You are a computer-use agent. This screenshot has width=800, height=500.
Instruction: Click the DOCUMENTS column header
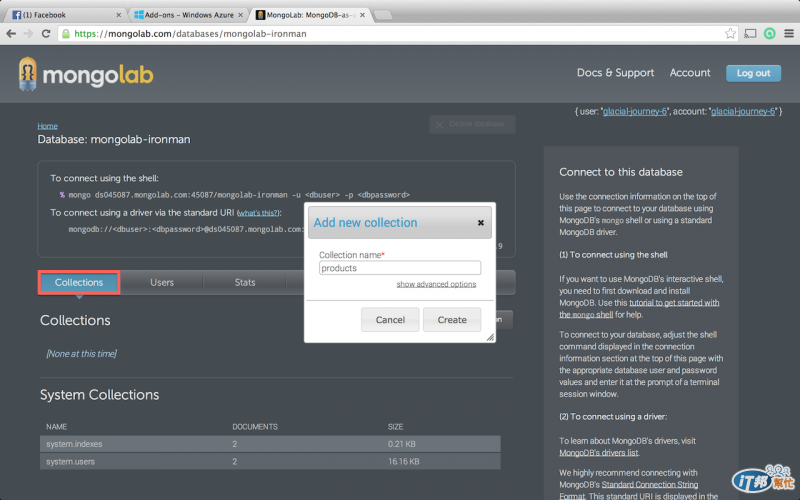[x=255, y=427]
